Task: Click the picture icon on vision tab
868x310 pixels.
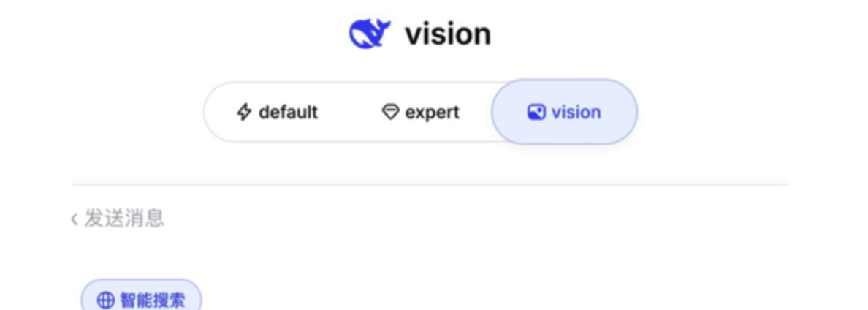Action: (536, 113)
